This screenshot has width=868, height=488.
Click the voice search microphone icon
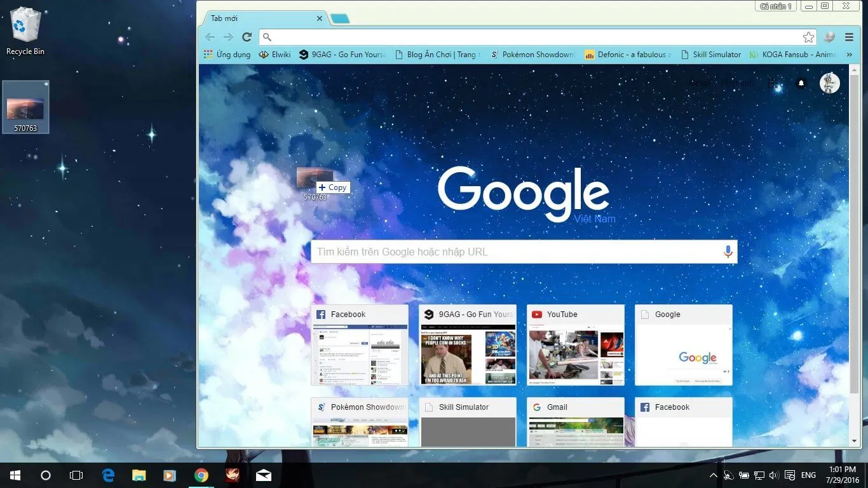point(728,252)
